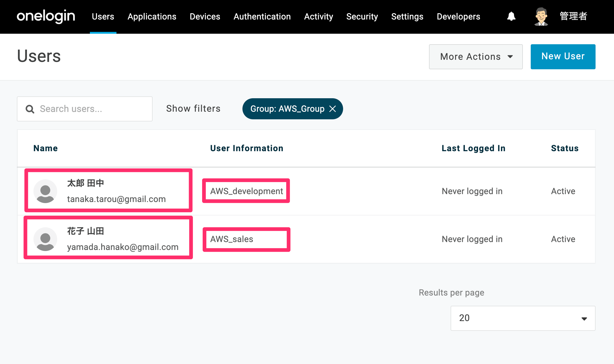Open the 管理者 account menu

(x=573, y=16)
